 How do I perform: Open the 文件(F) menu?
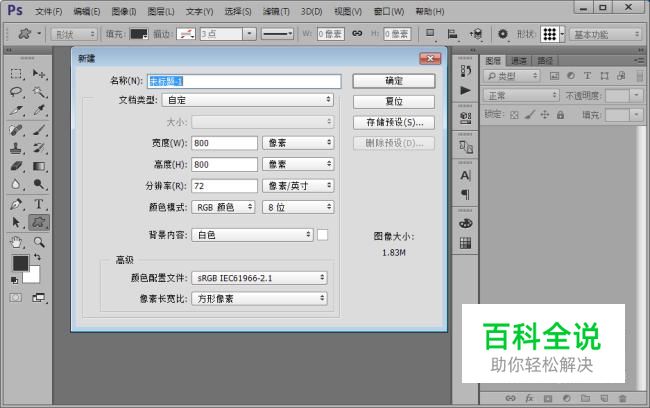click(x=49, y=12)
